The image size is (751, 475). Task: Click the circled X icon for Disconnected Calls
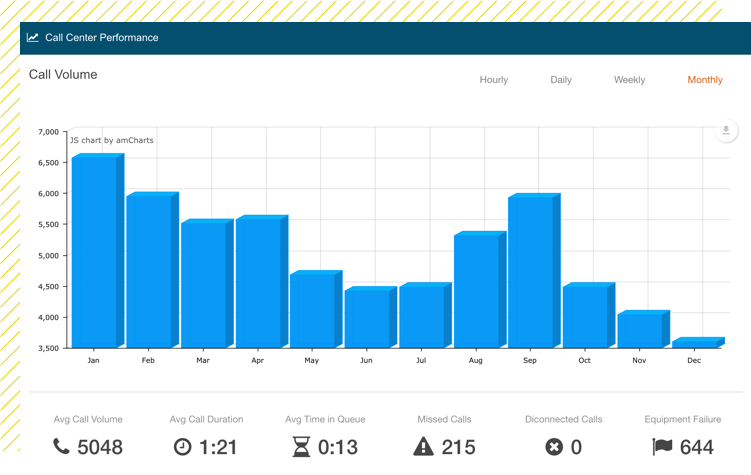coord(554,447)
